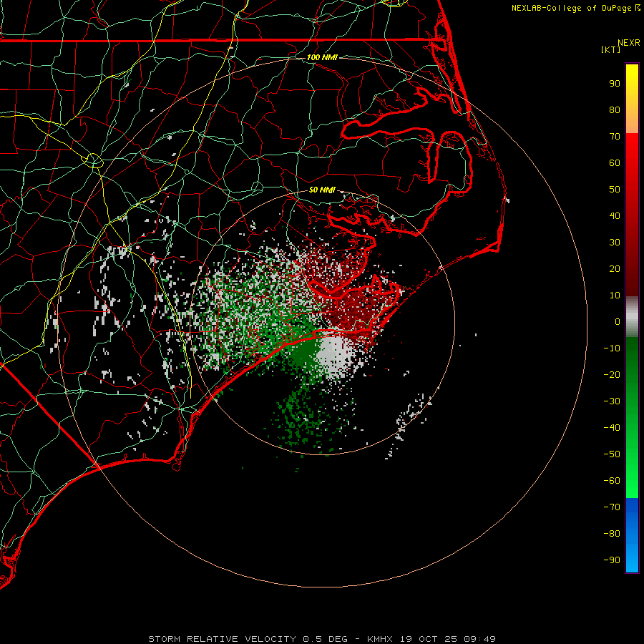
Task: Click the 100 NMI range ring label
Action: [x=321, y=57]
